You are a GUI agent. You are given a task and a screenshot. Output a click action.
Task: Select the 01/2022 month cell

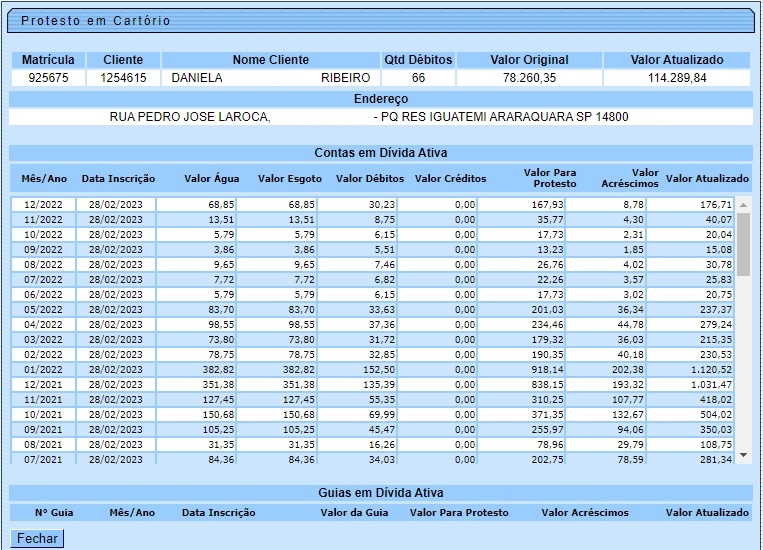pyautogui.click(x=44, y=369)
